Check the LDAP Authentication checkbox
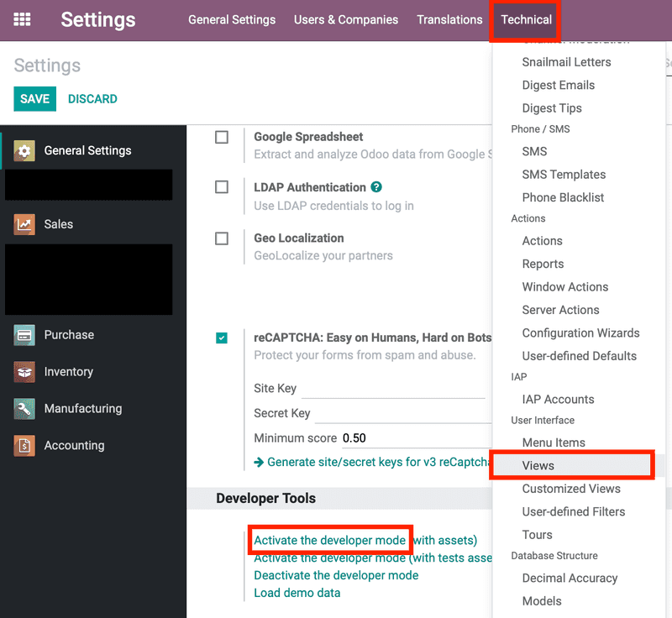The image size is (672, 618). tap(222, 187)
